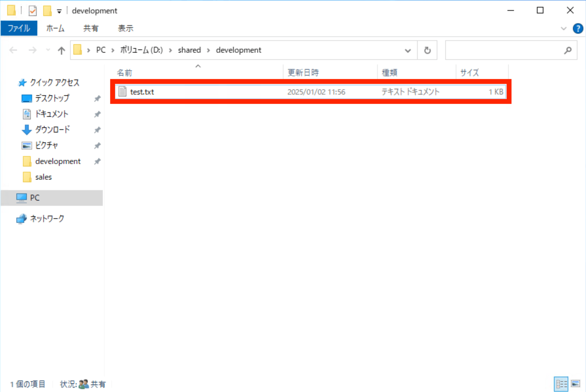Switch to the 共有 ribbon tab
This screenshot has height=392, width=586.
pyautogui.click(x=91, y=28)
